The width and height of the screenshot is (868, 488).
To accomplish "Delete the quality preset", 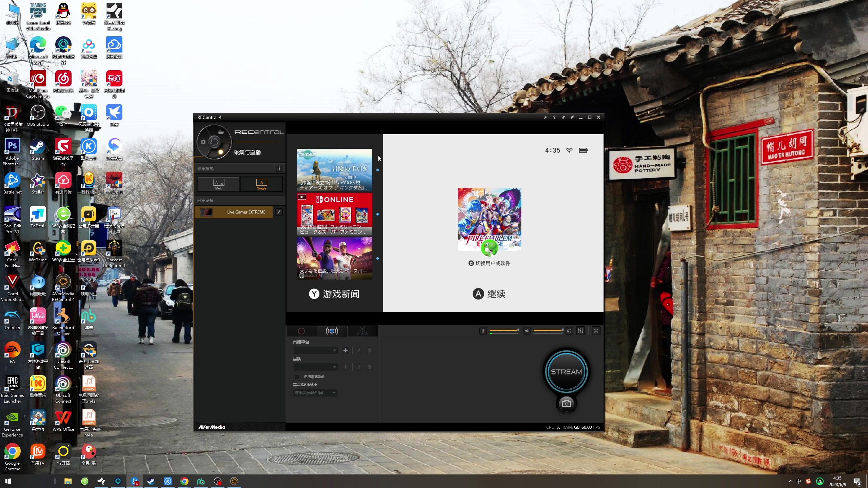I will pyautogui.click(x=369, y=367).
